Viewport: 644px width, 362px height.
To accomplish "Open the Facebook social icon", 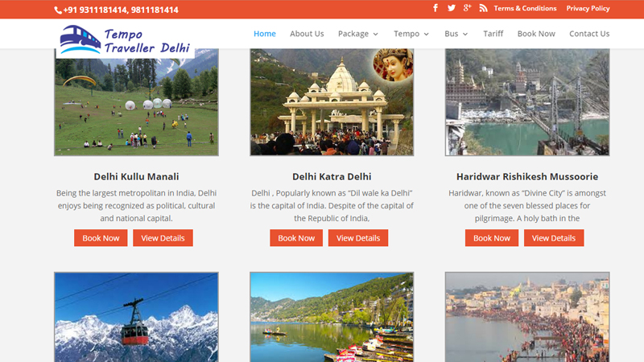I will (x=436, y=8).
